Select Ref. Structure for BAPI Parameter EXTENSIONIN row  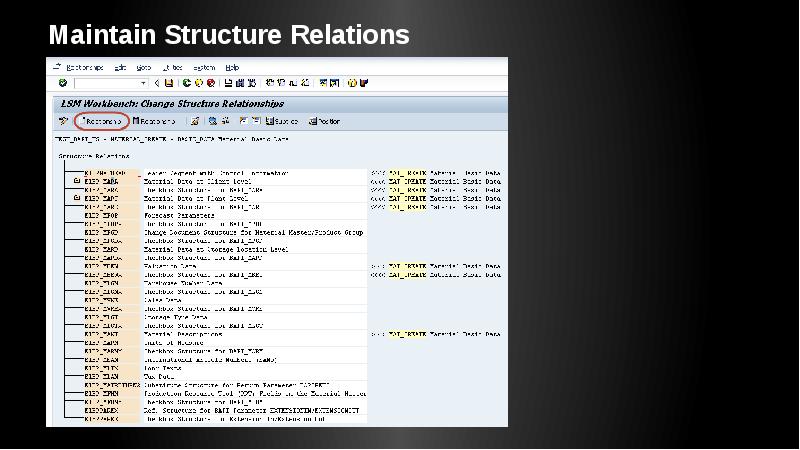(x=224, y=410)
